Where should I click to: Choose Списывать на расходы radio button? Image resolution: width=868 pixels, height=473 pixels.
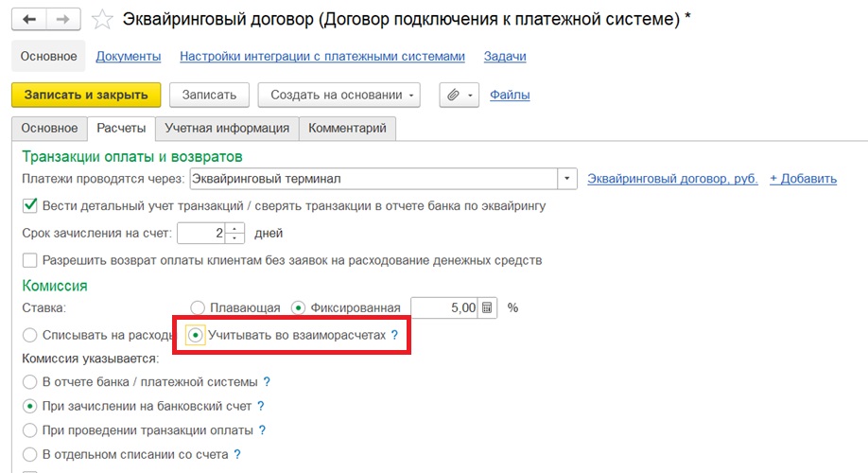click(29, 335)
